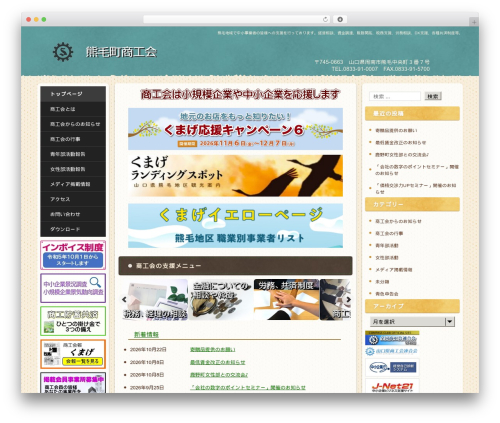
Task: Click the round icon beside the address bar
Action: click(340, 20)
